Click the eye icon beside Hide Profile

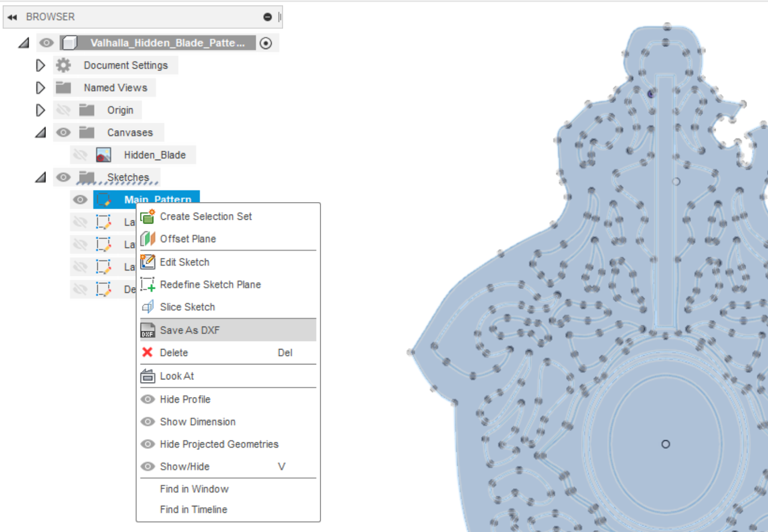(x=148, y=399)
